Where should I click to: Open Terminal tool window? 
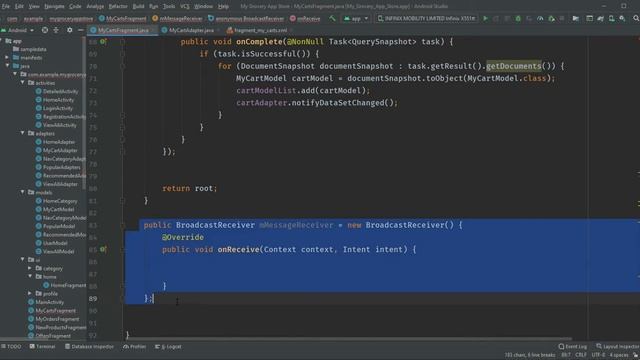42,347
